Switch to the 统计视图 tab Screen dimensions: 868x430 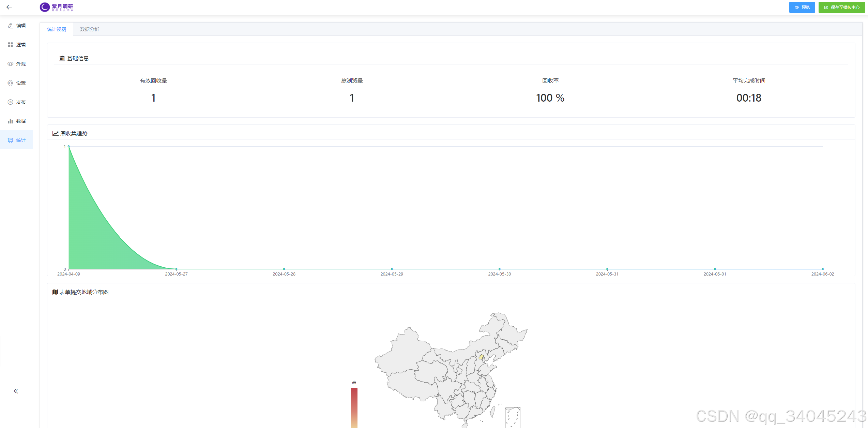(57, 29)
